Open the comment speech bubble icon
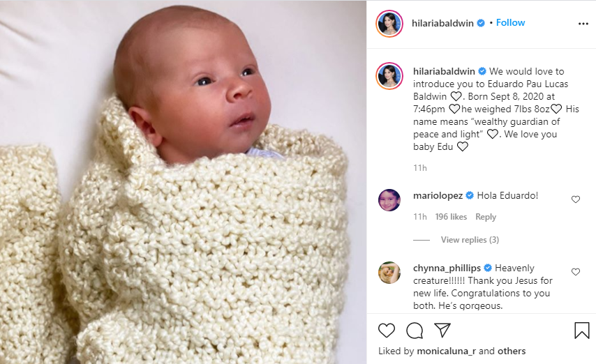 415,331
